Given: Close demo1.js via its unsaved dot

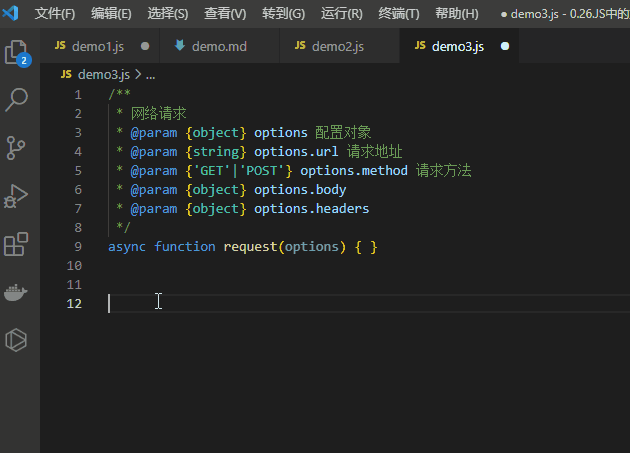Looking at the screenshot, I should (145, 46).
